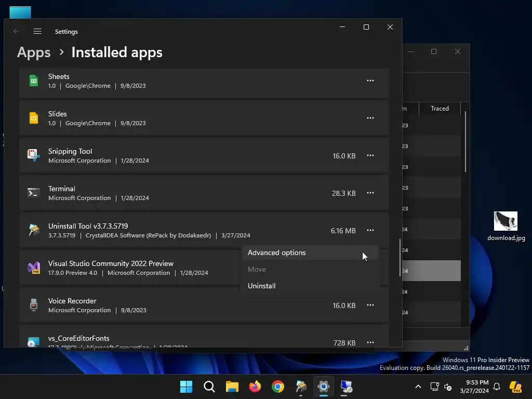
Task: Go back using Settings back arrow
Action: click(x=16, y=31)
